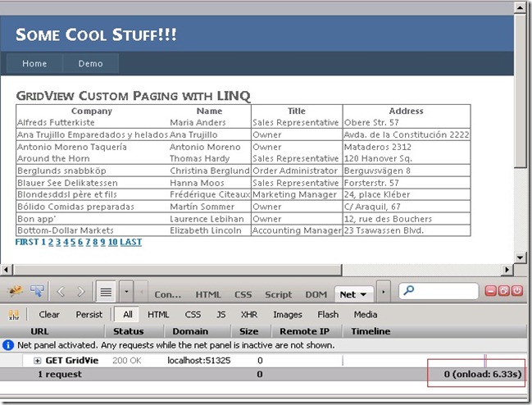The width and height of the screenshot is (532, 405).
Task: Click the Status column header
Action: (x=134, y=331)
